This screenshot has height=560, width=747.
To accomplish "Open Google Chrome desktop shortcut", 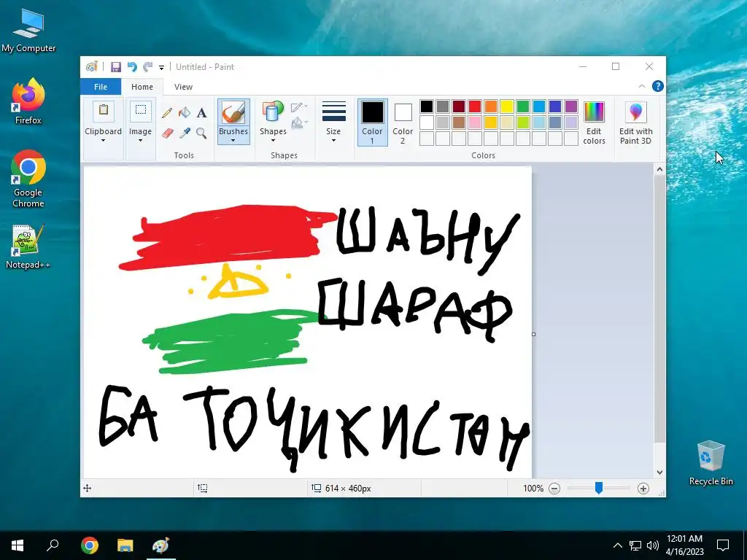I will click(x=28, y=179).
